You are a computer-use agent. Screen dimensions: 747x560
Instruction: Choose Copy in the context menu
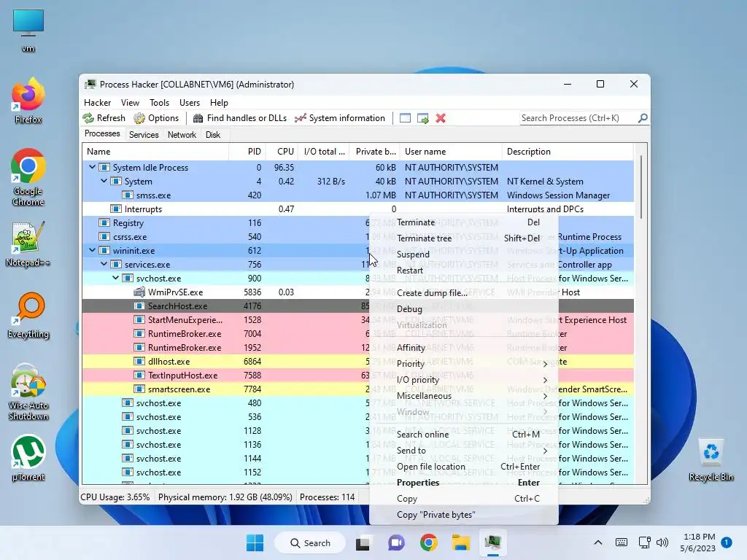pos(464,499)
